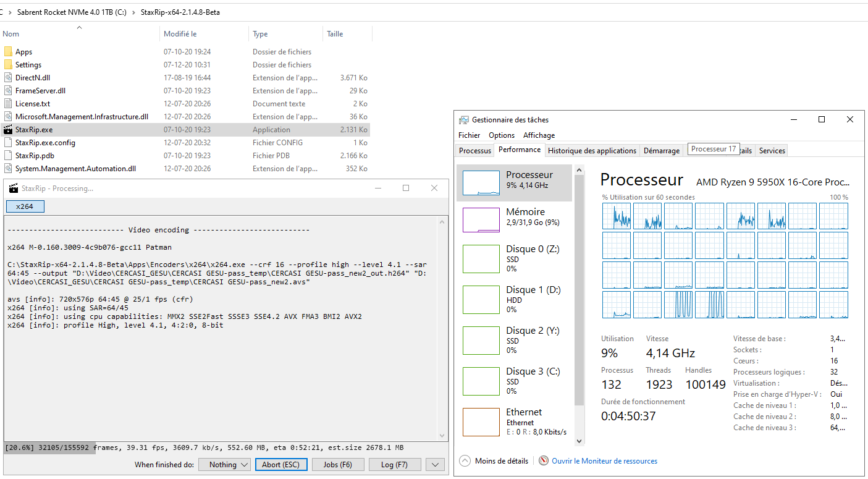Click the License.txt document icon
This screenshot has height=479, width=868.
pyautogui.click(x=8, y=104)
